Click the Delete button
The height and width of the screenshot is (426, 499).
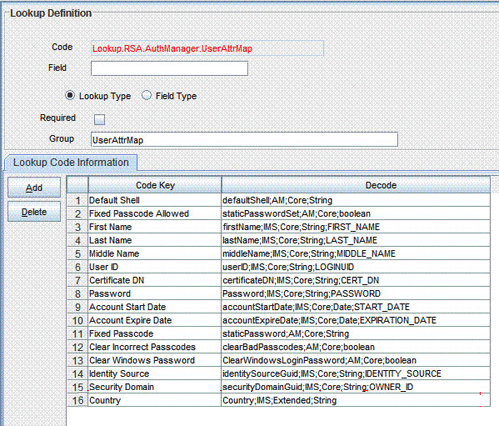tap(34, 212)
